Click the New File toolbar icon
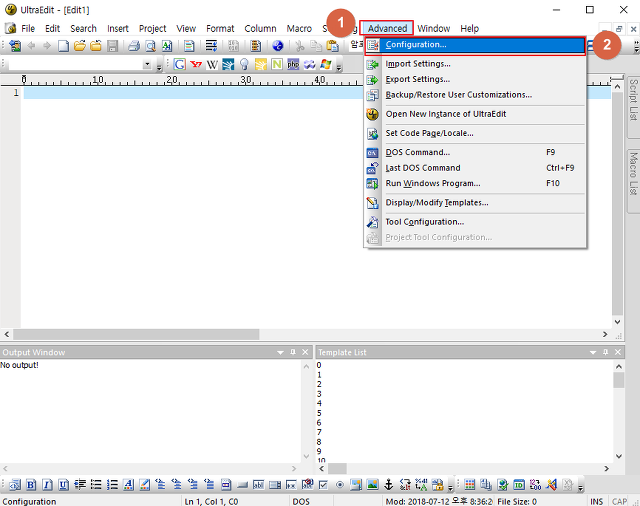The height and width of the screenshot is (506, 640). click(63, 46)
